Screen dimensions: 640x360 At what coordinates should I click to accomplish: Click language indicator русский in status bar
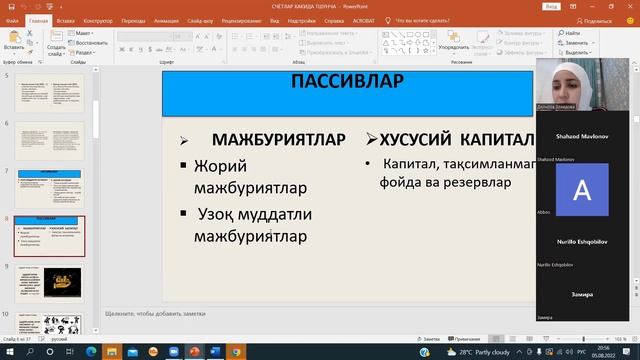pos(59,339)
